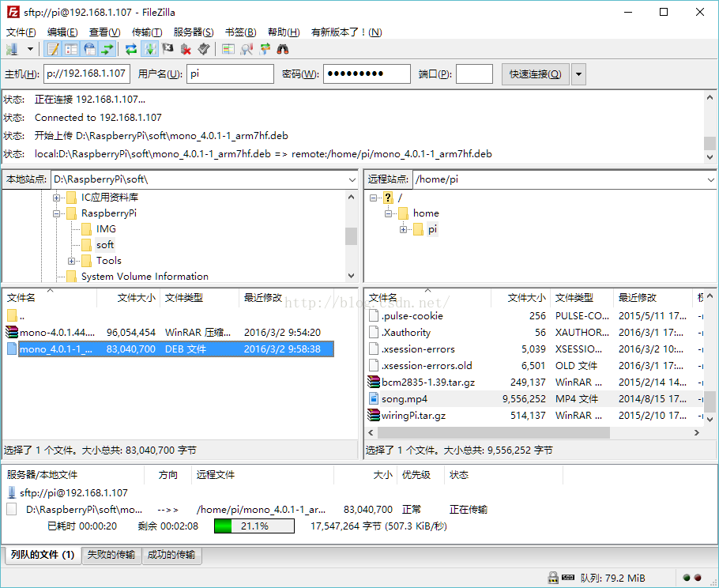Switch to the 失败的传输 tab

coord(111,555)
